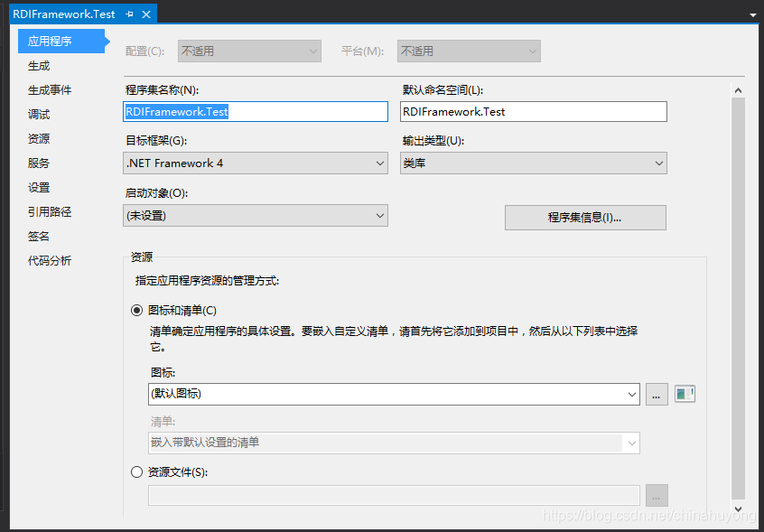Open the 代码分析 tab
This screenshot has width=764, height=532.
coord(50,261)
